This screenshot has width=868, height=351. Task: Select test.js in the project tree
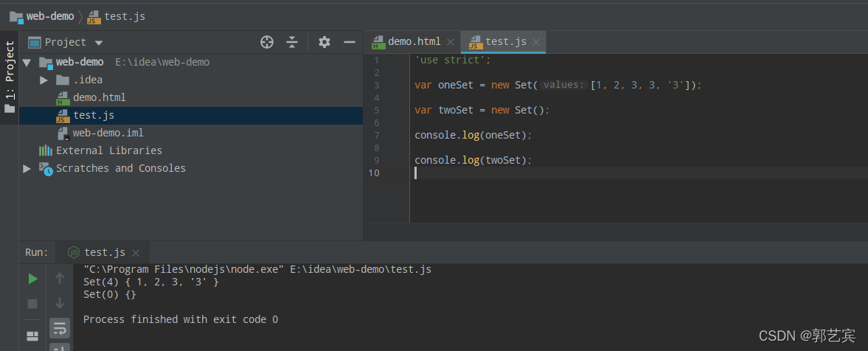click(x=191, y=115)
